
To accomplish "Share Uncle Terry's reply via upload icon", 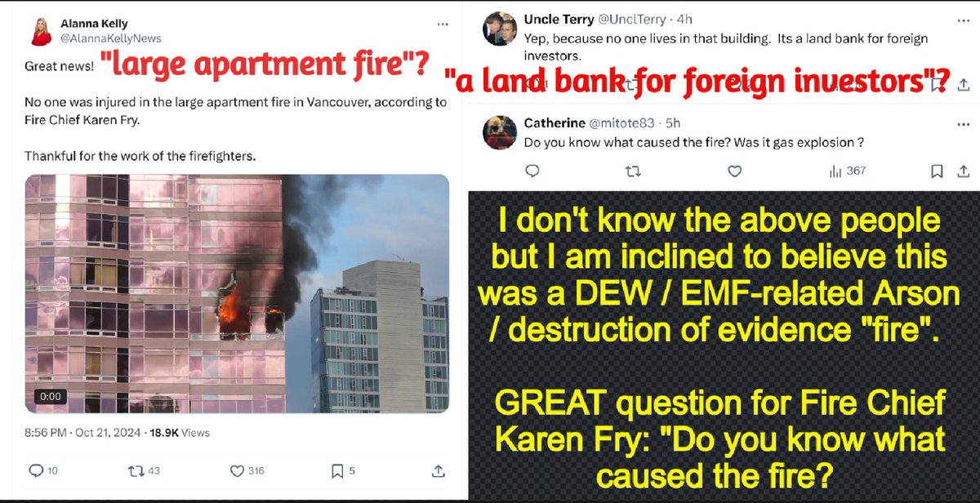I will [964, 84].
